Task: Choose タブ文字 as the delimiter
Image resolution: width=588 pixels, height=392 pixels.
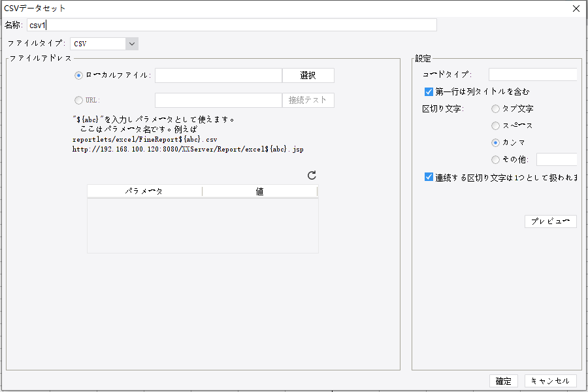Action: pos(495,108)
